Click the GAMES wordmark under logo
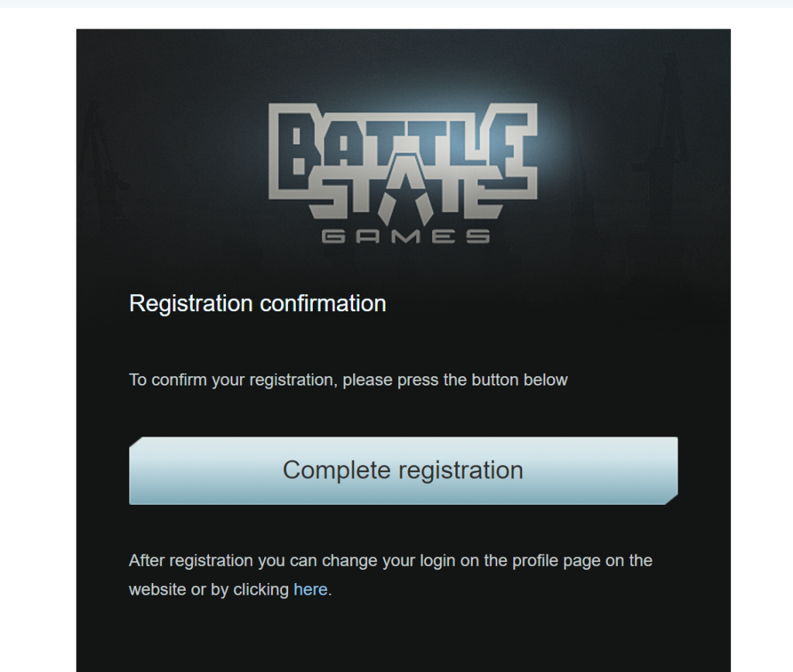 pos(405,235)
